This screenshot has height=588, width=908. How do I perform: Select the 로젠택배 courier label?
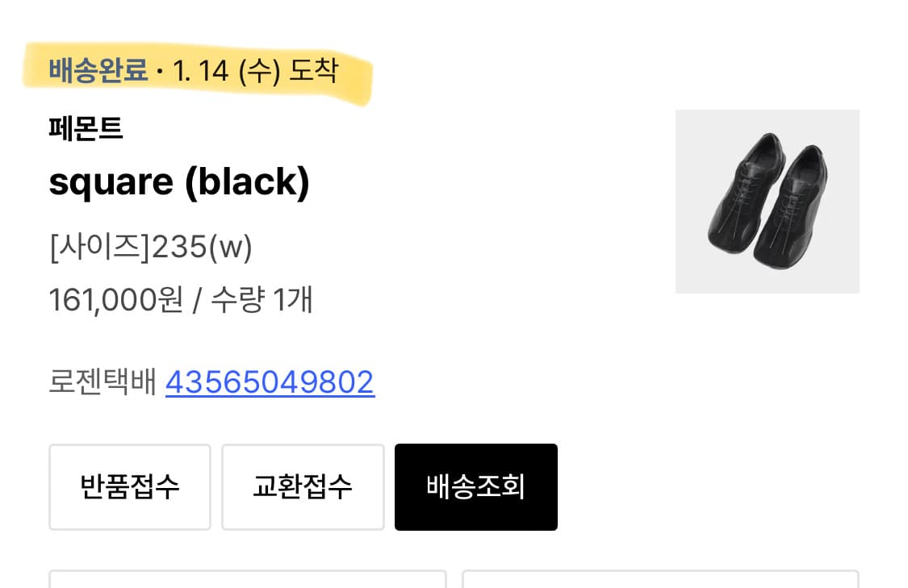point(102,382)
